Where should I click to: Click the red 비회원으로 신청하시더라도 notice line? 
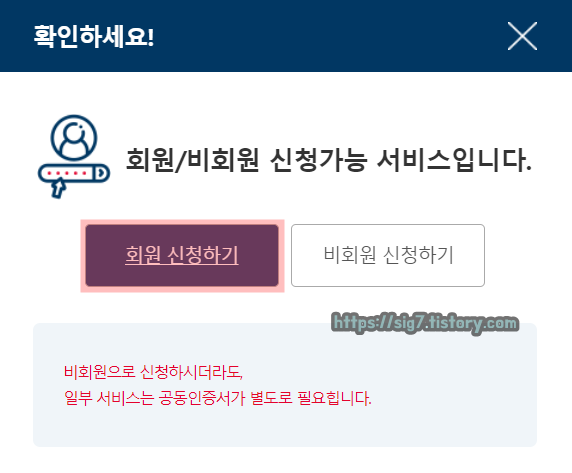tap(153, 372)
